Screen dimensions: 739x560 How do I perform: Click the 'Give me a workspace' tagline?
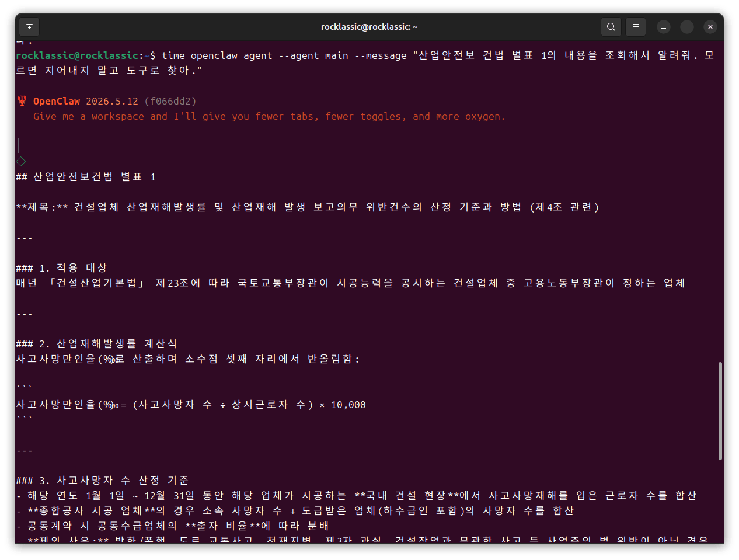pyautogui.click(x=269, y=116)
